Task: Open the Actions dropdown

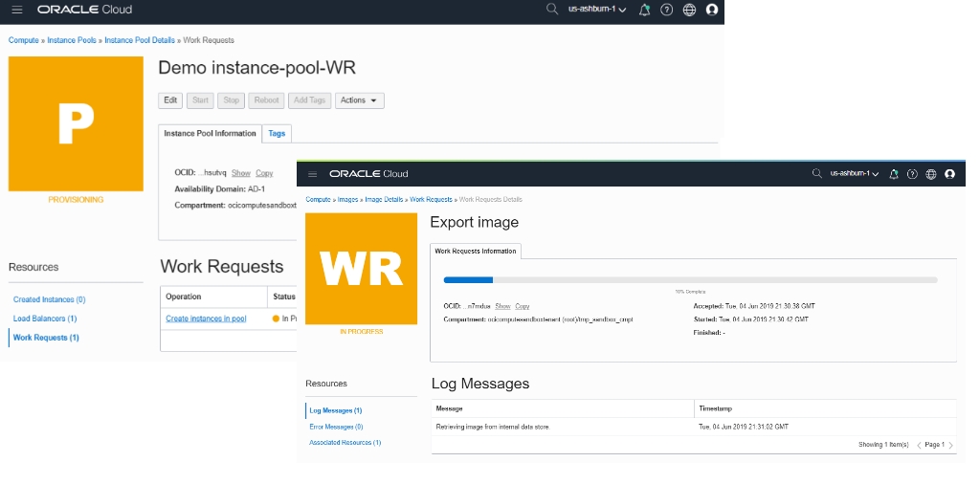Action: coord(360,100)
